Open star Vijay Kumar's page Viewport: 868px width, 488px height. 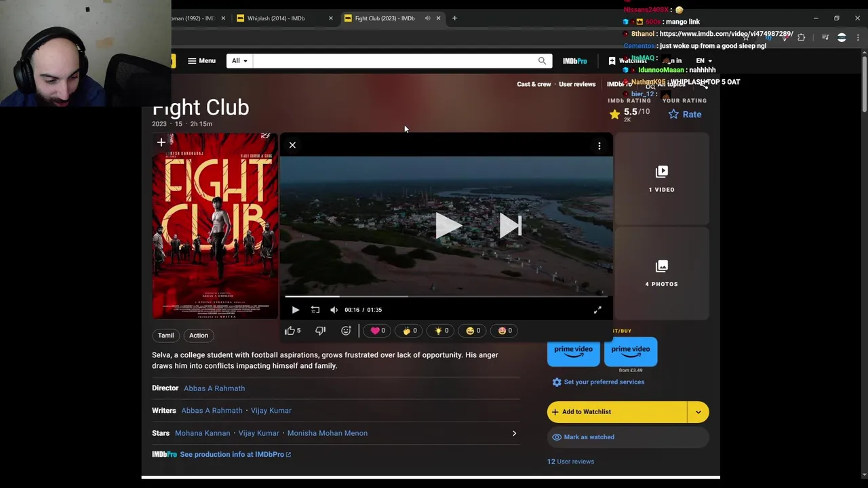pyautogui.click(x=258, y=433)
